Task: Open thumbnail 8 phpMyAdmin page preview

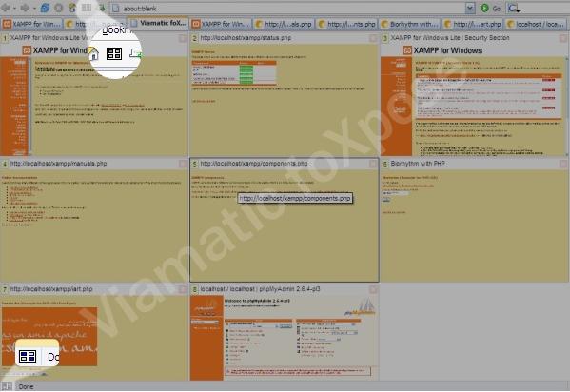Action: tap(285, 338)
